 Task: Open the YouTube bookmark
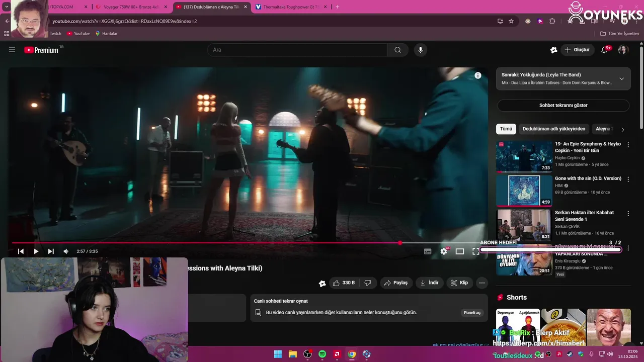(78, 34)
